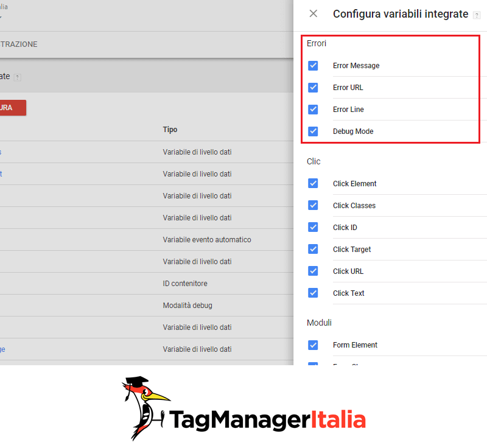Open help icon next to Configura variabili integrate
The image size is (487, 448).
pos(477,15)
